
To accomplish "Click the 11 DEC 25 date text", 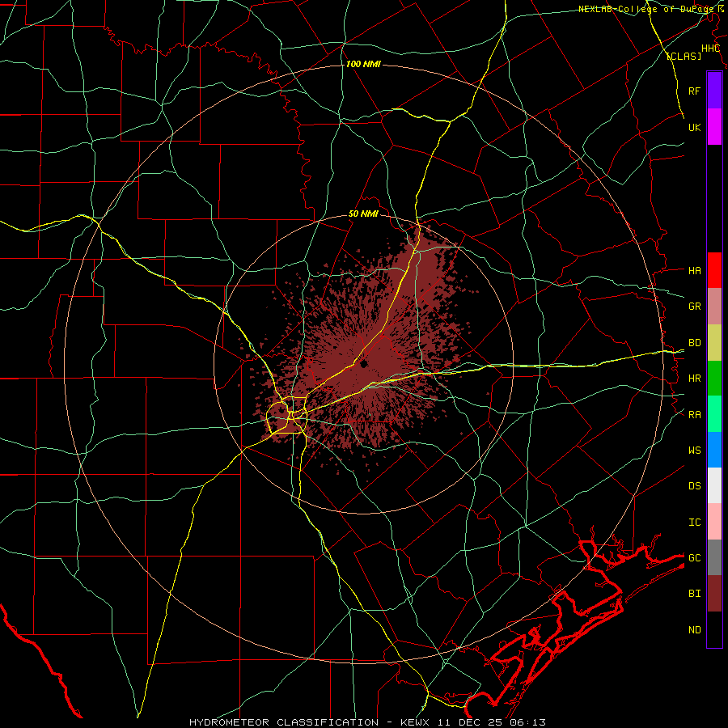I will pos(470,722).
